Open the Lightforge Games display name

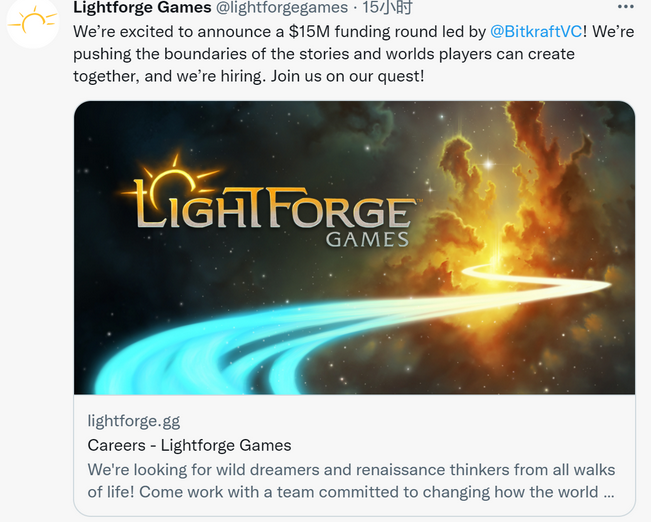pyautogui.click(x=142, y=7)
